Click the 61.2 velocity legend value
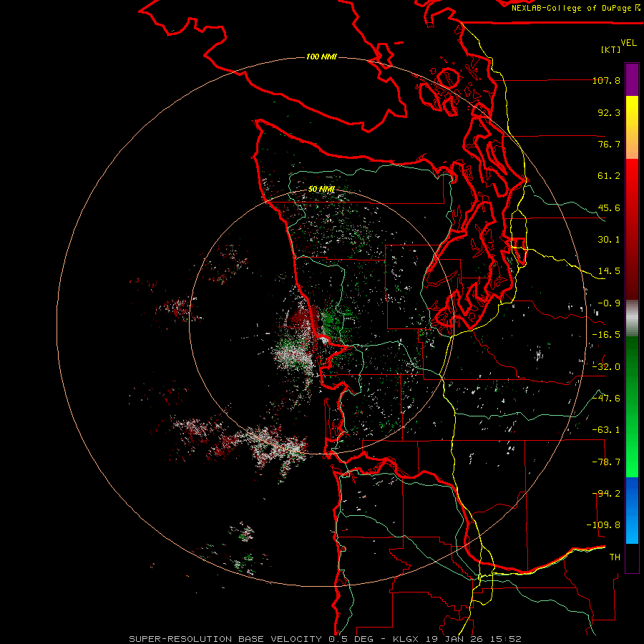Screen dimensions: 644x644 [609, 176]
